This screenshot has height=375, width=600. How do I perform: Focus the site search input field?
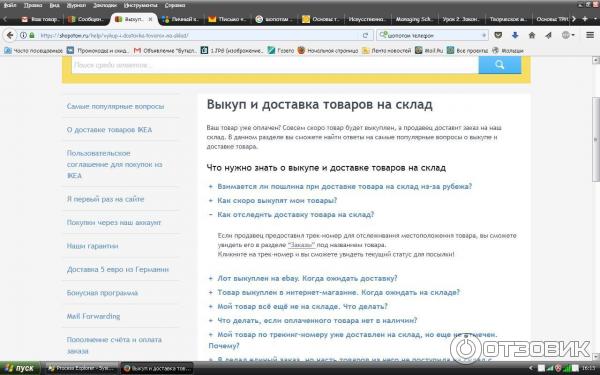(275, 65)
